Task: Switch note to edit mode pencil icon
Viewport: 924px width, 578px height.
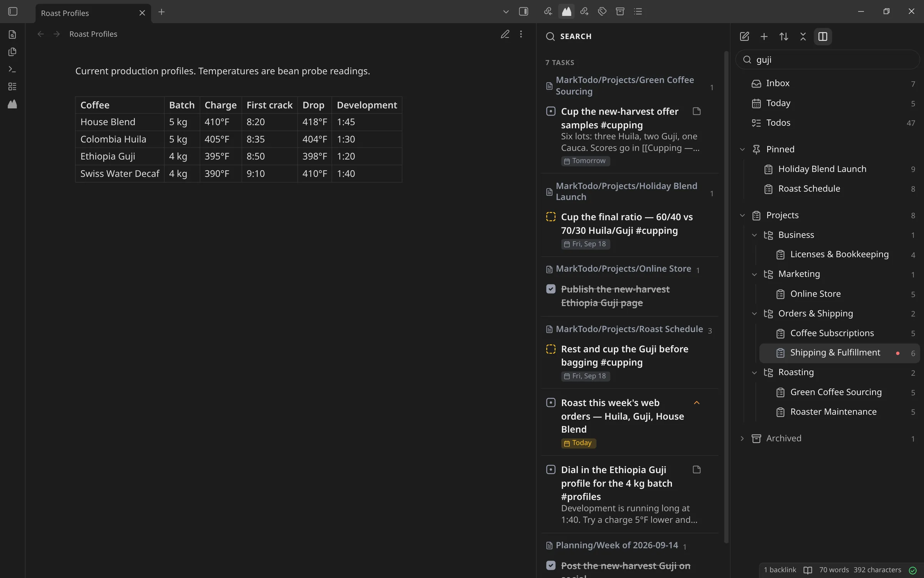Action: (x=505, y=34)
